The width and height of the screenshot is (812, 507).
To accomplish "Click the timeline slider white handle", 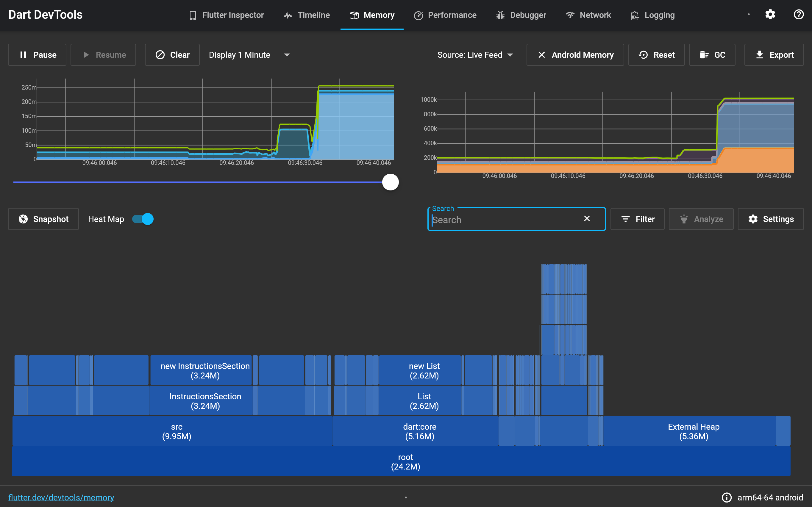I will click(x=391, y=182).
